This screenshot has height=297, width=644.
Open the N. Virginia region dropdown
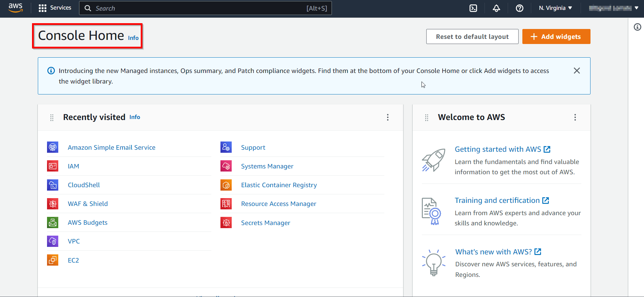pyautogui.click(x=555, y=8)
